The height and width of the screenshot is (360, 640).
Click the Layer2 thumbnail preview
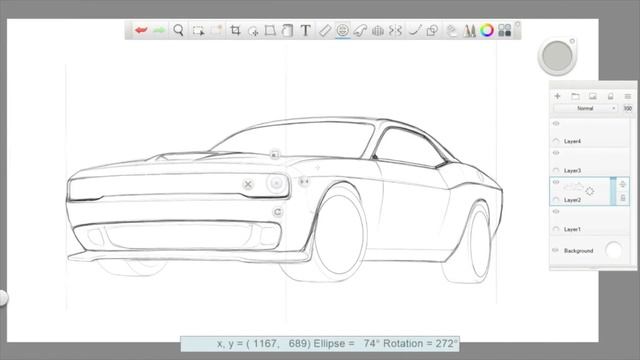[573, 187]
